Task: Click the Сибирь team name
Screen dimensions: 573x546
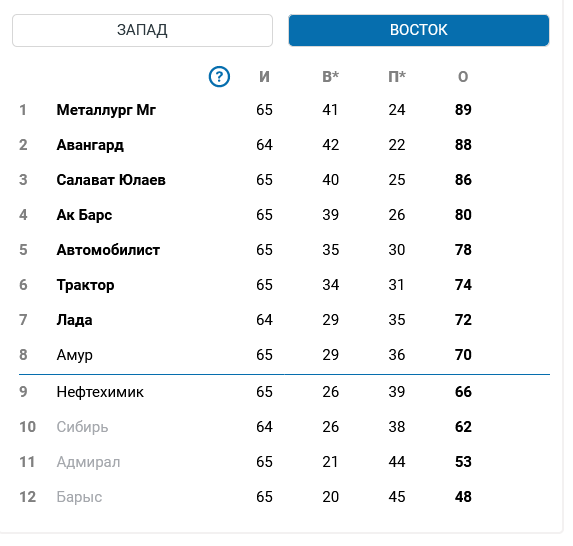Action: click(82, 427)
